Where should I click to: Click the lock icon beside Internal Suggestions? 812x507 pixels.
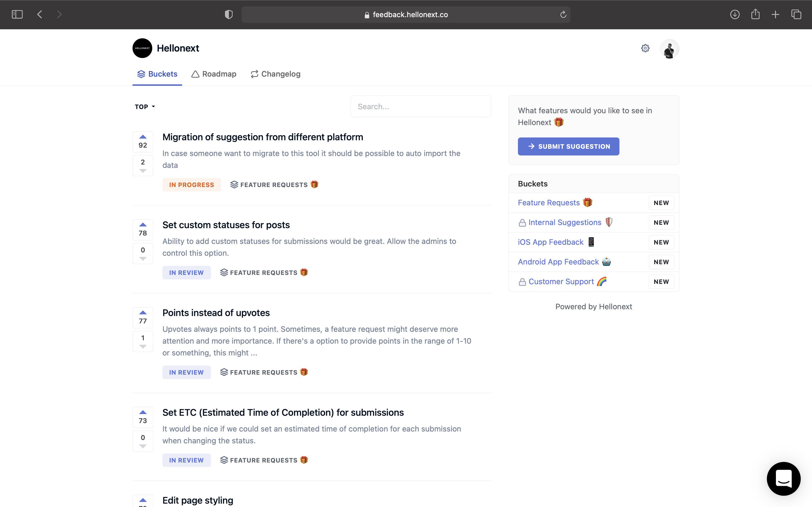[522, 222]
